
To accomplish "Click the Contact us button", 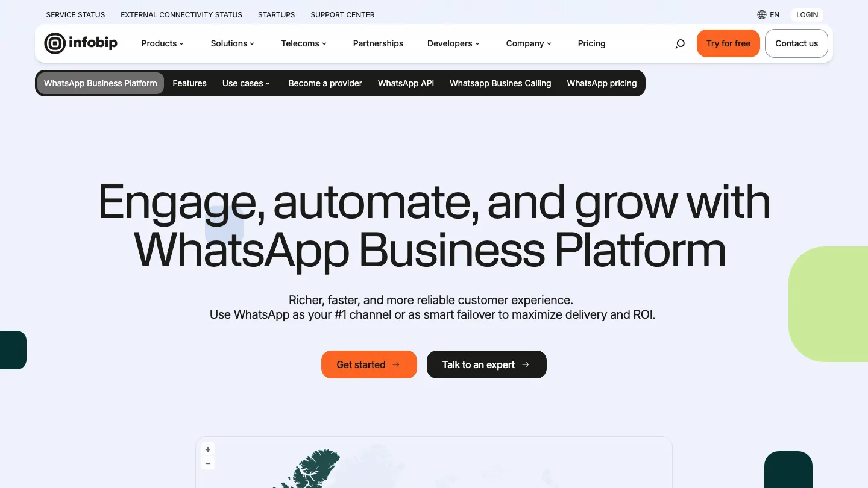I will coord(797,43).
